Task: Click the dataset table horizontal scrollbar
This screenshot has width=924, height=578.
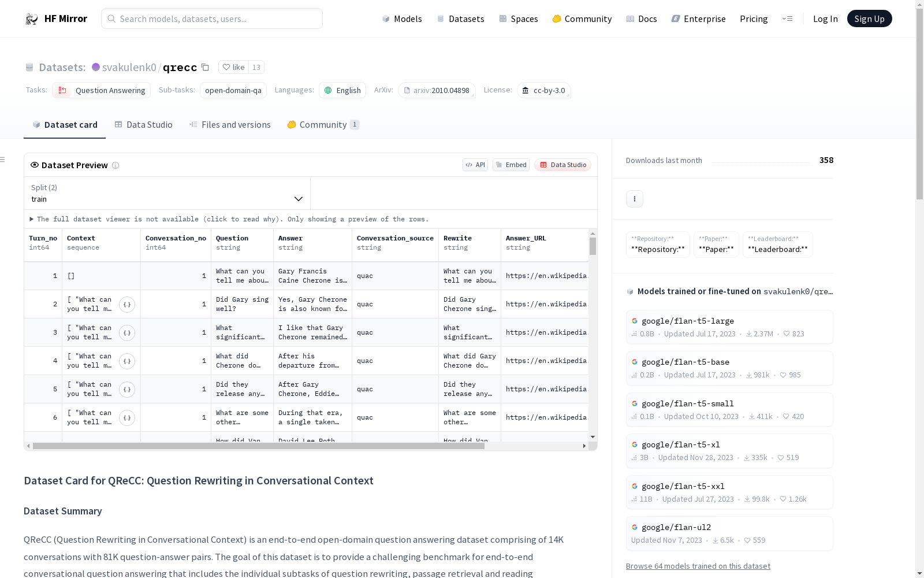Action: tap(259, 446)
